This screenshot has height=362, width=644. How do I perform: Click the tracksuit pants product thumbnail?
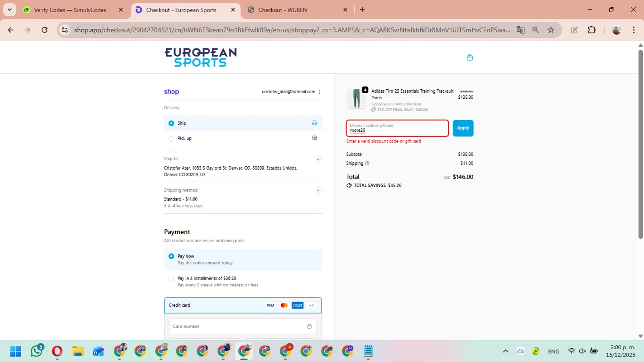356,98
